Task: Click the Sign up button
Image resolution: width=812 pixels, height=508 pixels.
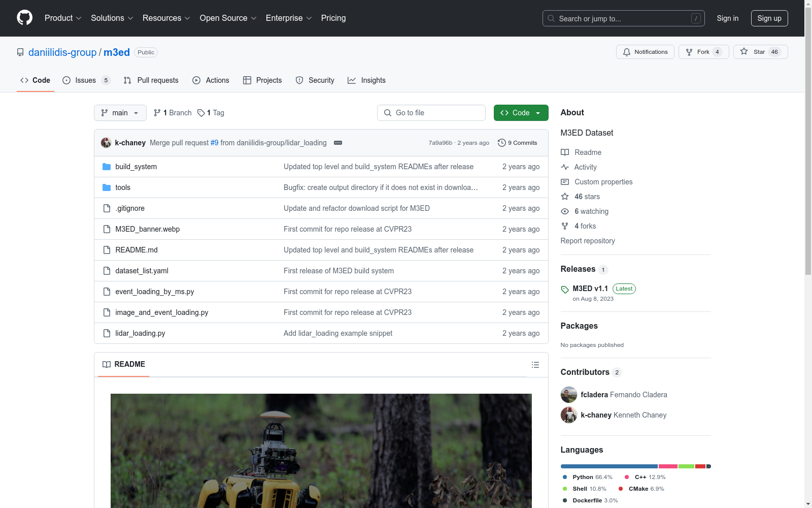Action: point(769,18)
